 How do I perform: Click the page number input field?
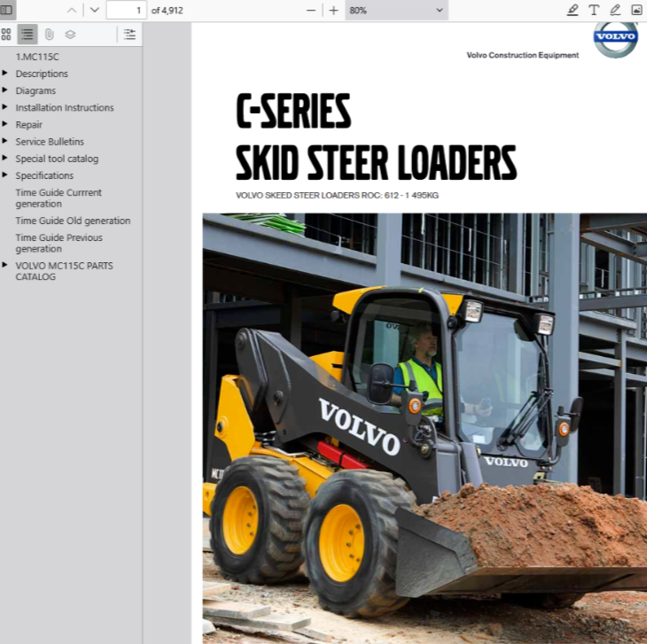point(126,11)
